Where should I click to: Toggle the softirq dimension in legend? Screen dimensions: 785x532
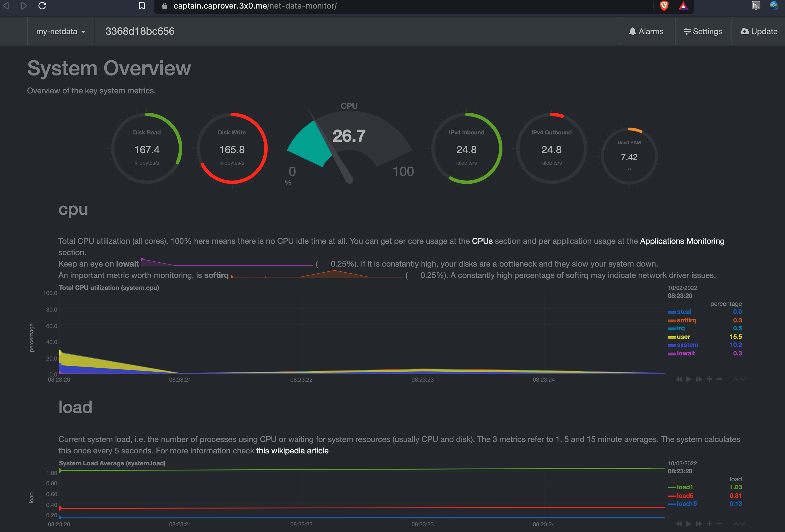click(x=686, y=320)
